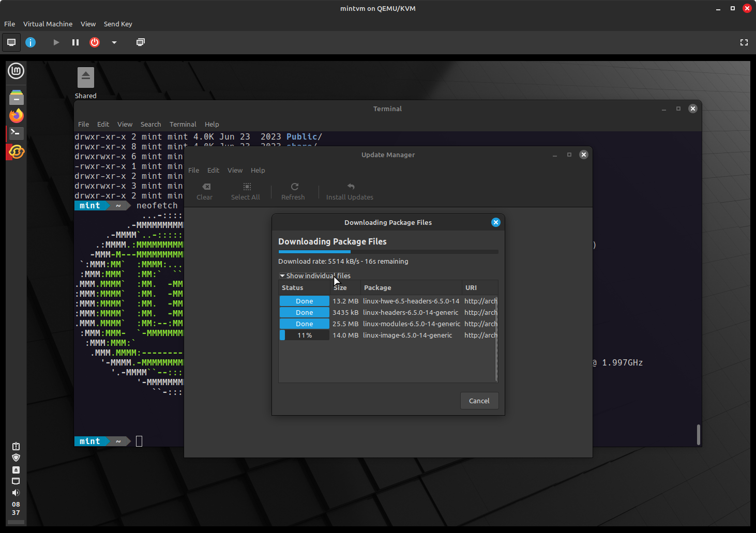Image resolution: width=756 pixels, height=533 pixels.
Task: Toggle fullscreen view of the VM
Action: point(744,42)
